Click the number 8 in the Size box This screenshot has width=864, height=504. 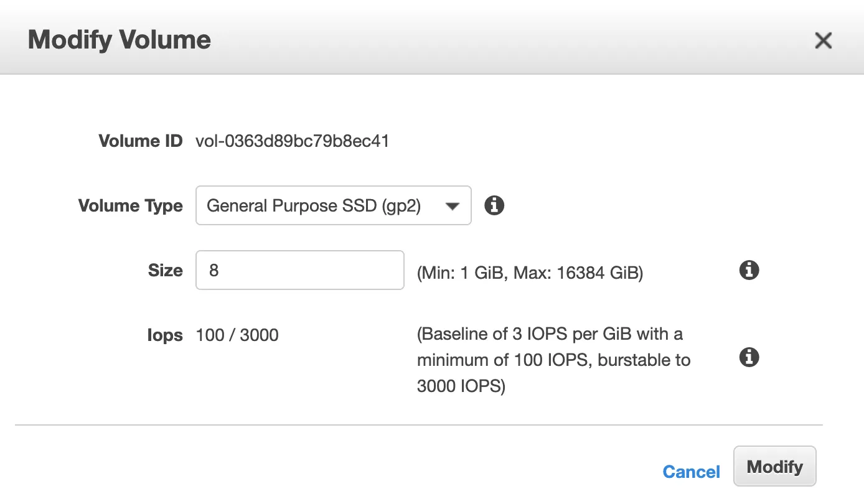click(214, 271)
